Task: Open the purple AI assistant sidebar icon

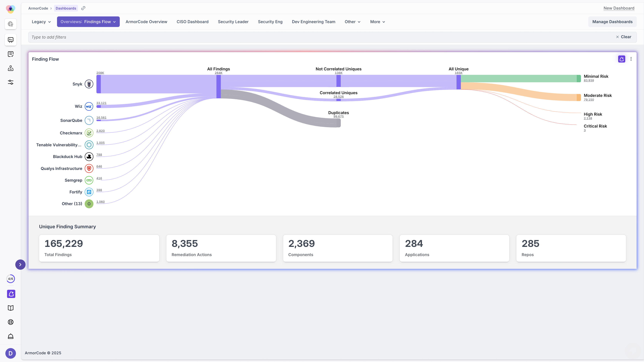Action: click(11, 294)
